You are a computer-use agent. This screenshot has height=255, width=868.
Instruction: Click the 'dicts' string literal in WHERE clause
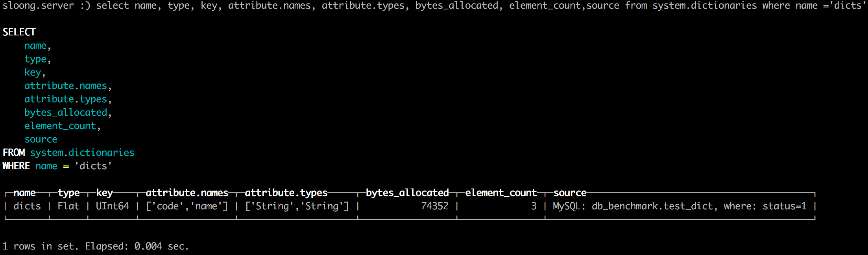[93, 166]
